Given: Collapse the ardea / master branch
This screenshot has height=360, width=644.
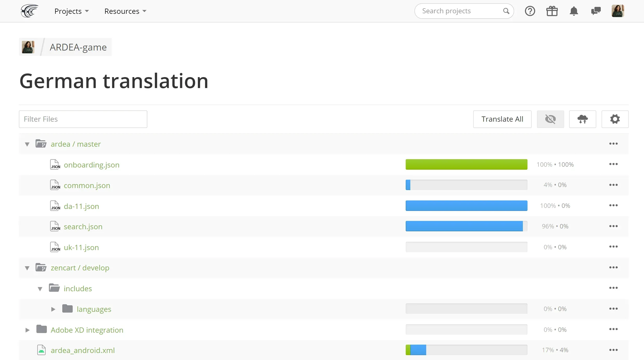Looking at the screenshot, I should (x=27, y=144).
